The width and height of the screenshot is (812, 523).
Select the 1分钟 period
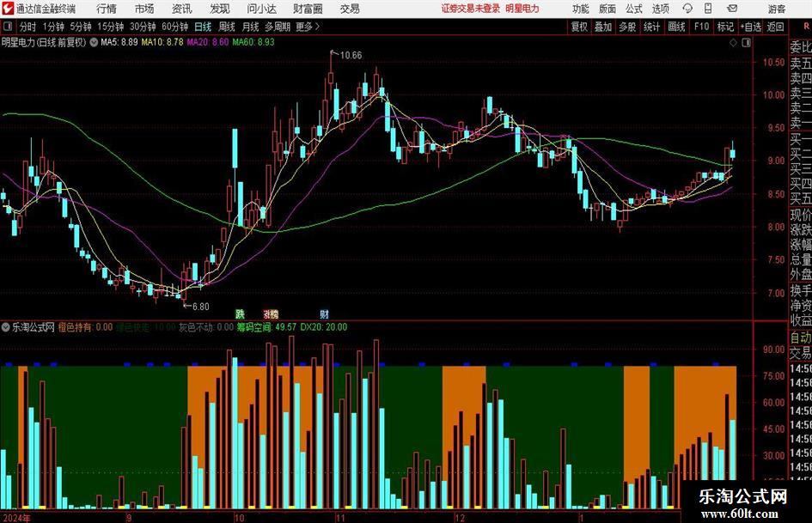53,27
